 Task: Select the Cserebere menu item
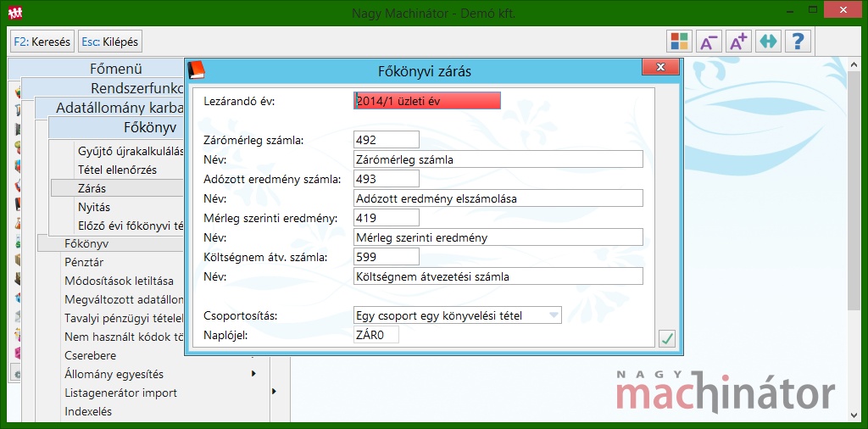(x=90, y=355)
